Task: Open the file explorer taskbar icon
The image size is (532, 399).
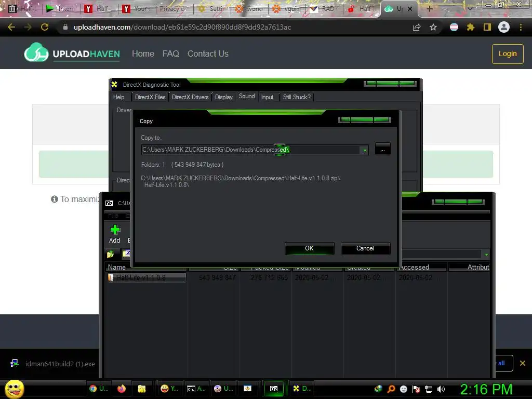Action: click(x=141, y=389)
